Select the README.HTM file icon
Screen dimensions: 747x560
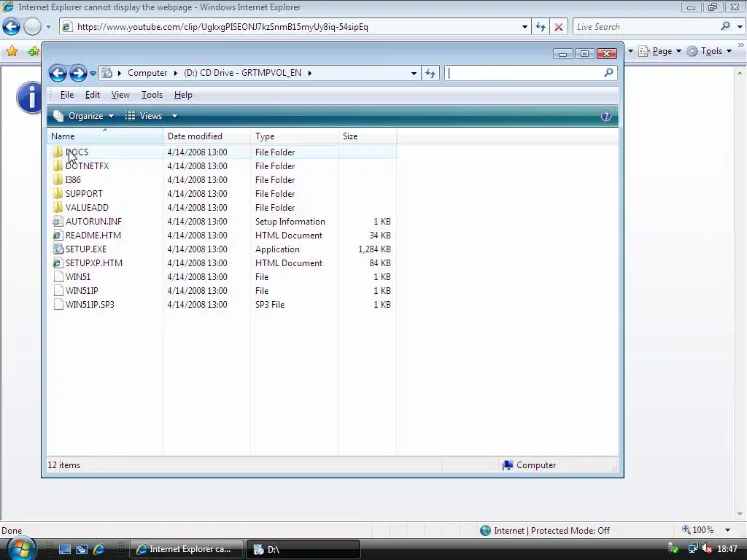tap(58, 235)
